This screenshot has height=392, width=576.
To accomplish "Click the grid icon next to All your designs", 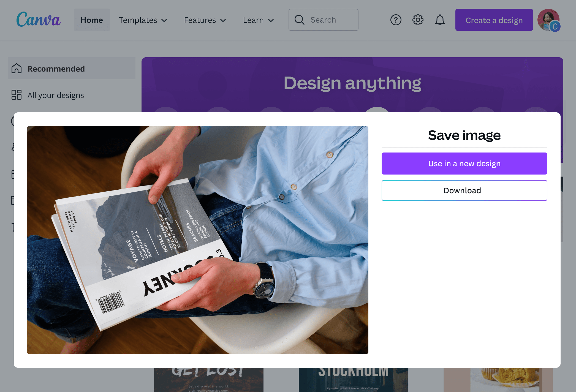I will pos(16,95).
